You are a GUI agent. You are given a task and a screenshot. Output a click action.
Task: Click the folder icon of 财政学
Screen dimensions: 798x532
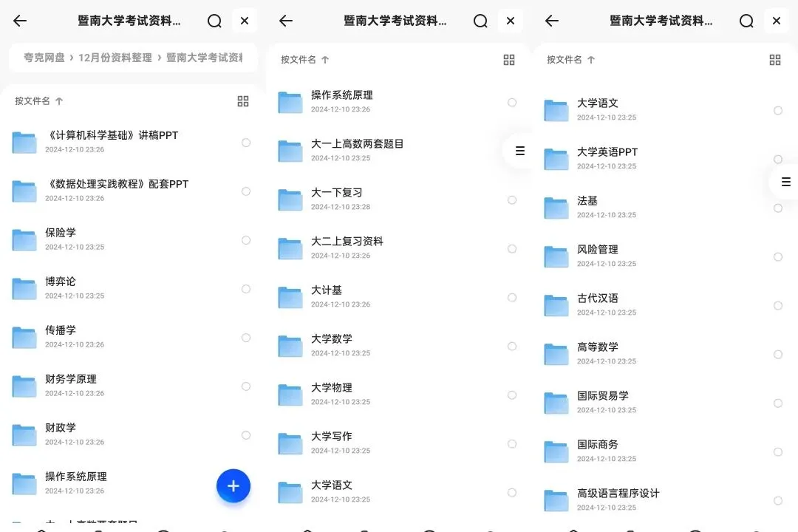tap(24, 435)
